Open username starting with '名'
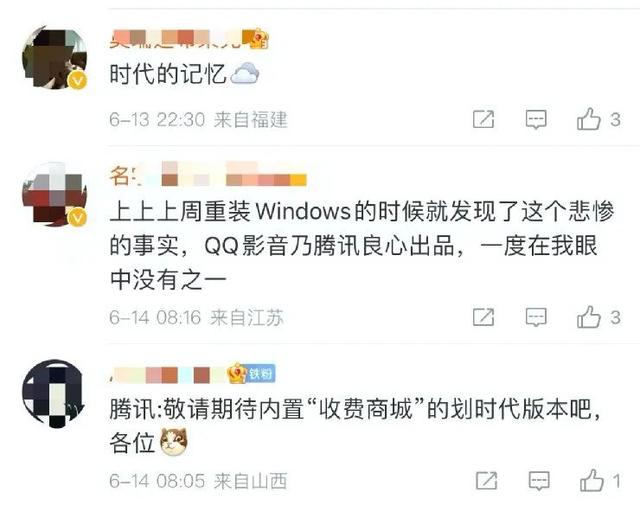 208,176
